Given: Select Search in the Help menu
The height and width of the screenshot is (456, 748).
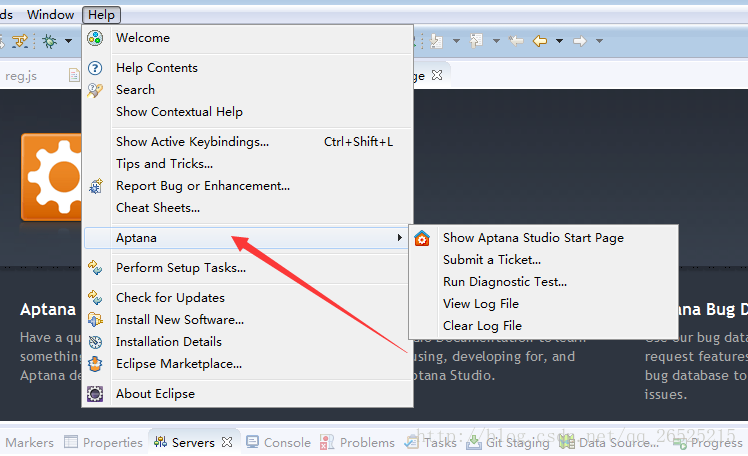Looking at the screenshot, I should [x=247, y=90].
